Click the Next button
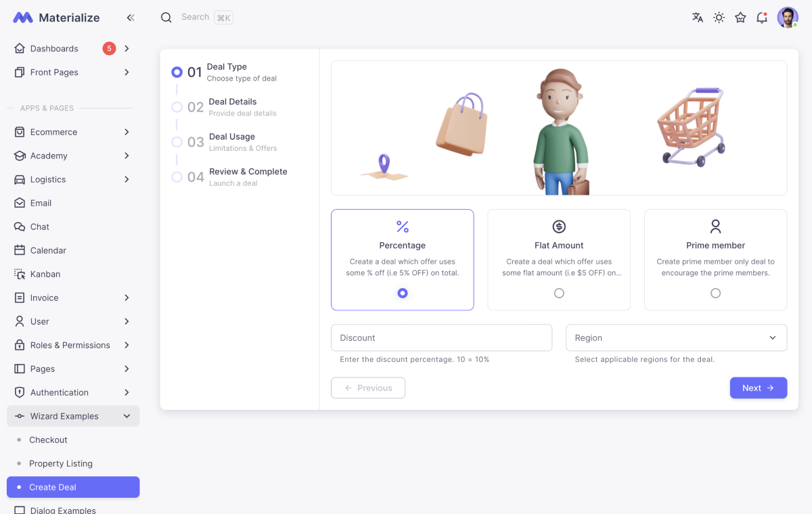Screen dimensions: 812x514 [758, 388]
